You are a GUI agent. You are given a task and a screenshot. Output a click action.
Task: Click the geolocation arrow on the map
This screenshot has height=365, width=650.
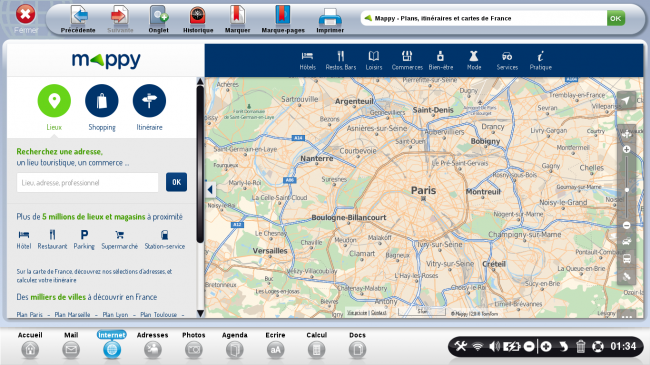click(626, 100)
